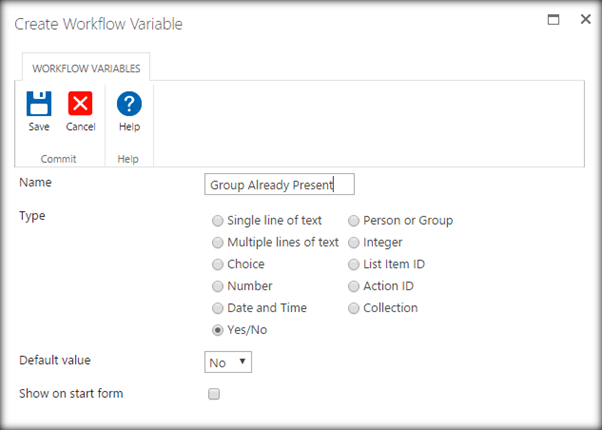
Task: Select the Action ID type
Action: (354, 287)
